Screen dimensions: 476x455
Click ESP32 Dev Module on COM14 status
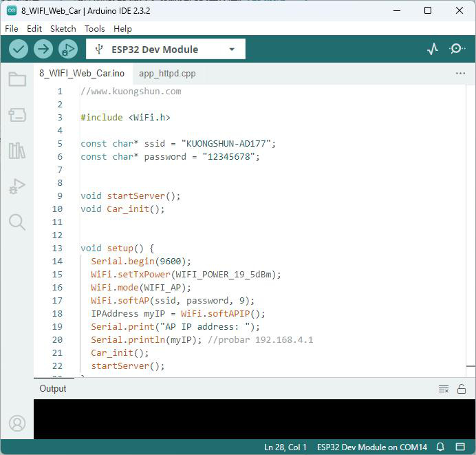click(x=372, y=447)
